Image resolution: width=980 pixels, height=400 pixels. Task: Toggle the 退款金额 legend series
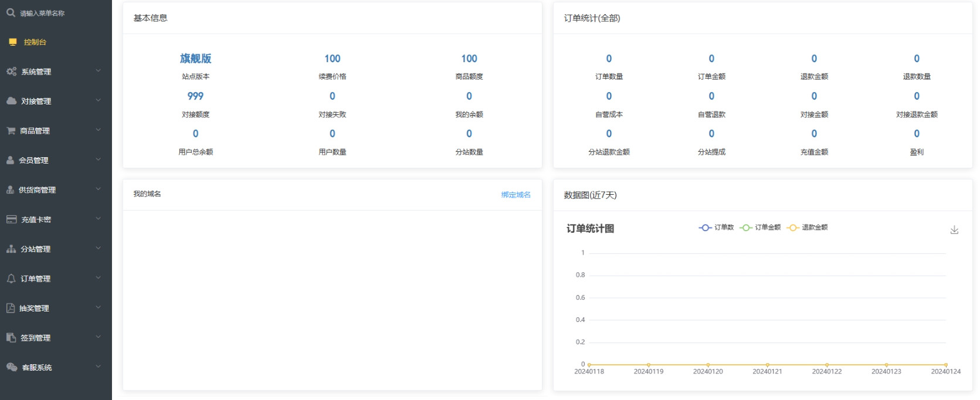point(807,228)
